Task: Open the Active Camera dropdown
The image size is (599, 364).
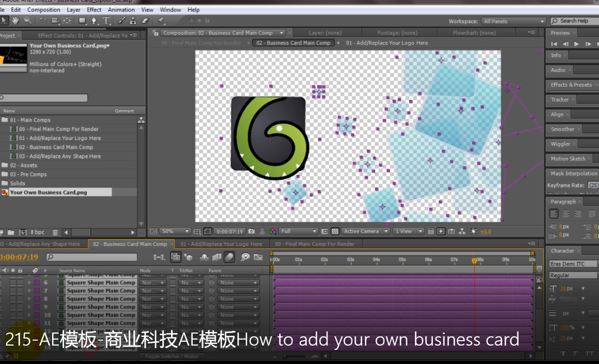Action: tap(365, 231)
